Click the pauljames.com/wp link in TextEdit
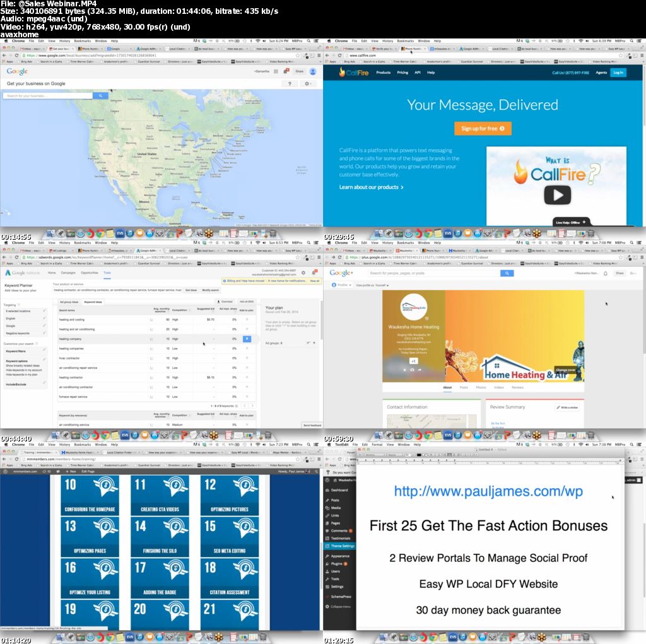The image size is (646, 644). pyautogui.click(x=488, y=491)
